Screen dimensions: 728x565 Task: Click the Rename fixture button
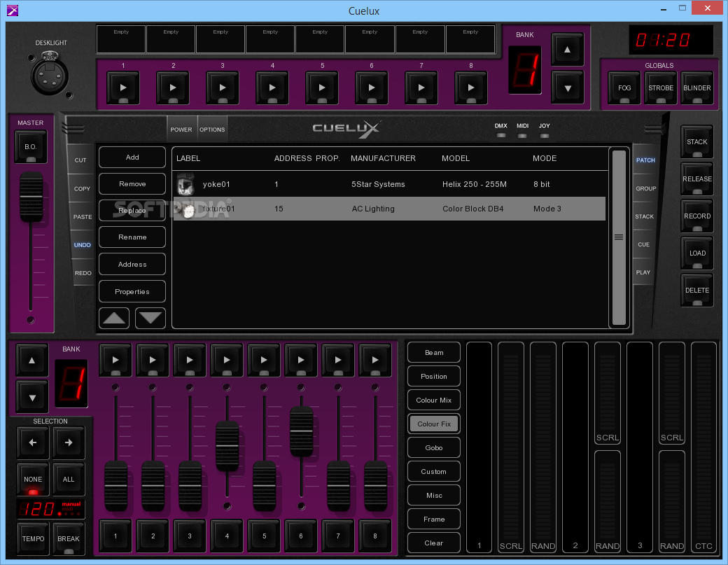(132, 237)
